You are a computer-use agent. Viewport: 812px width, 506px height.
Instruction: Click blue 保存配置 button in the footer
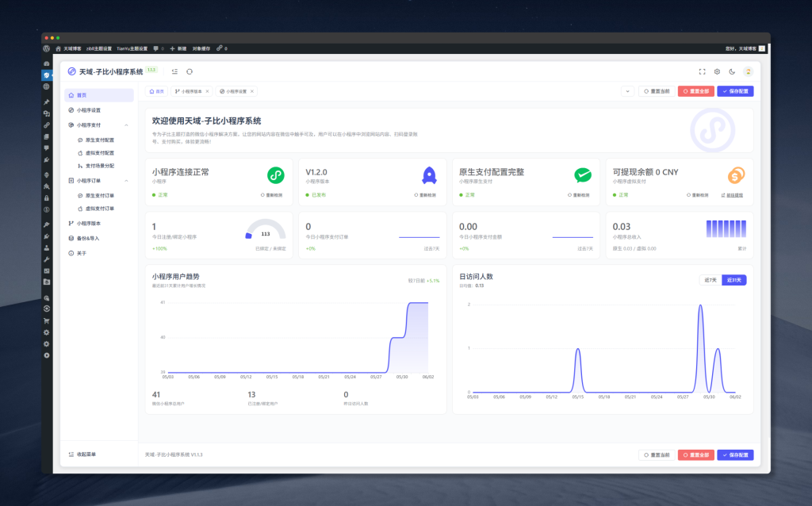point(735,454)
